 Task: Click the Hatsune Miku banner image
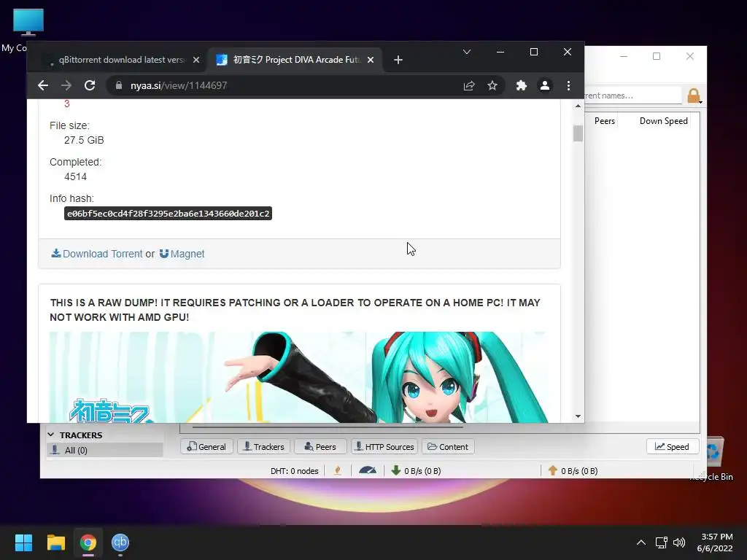pos(298,377)
